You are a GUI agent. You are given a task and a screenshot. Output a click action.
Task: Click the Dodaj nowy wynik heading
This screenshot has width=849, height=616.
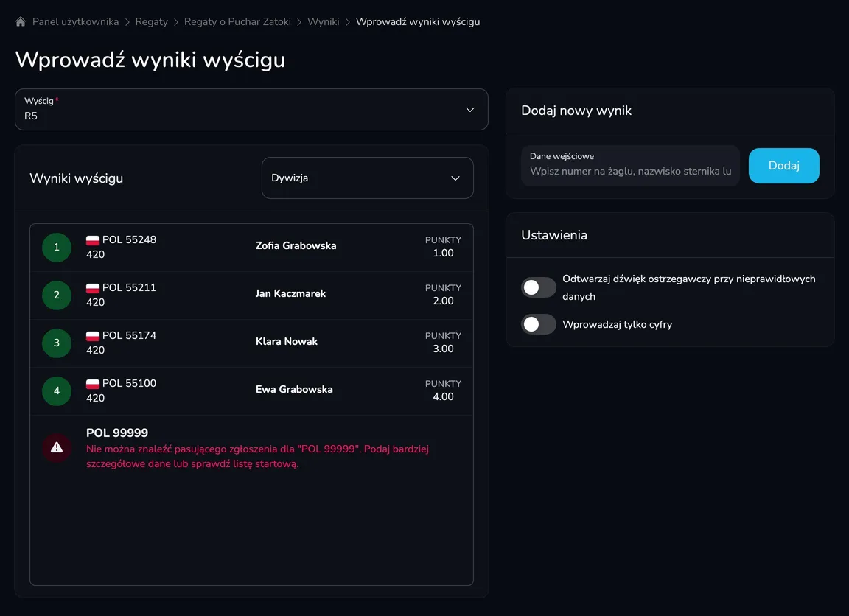[576, 111]
